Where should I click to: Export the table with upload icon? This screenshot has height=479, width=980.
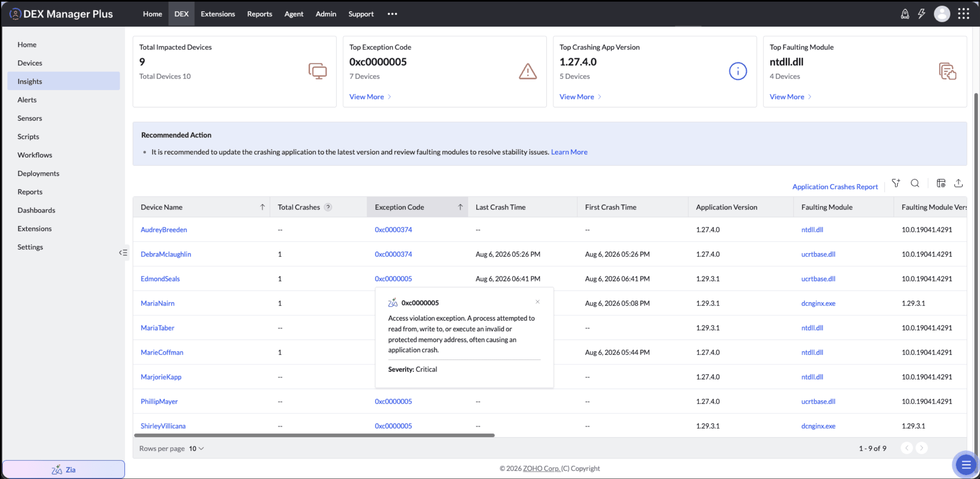tap(959, 183)
